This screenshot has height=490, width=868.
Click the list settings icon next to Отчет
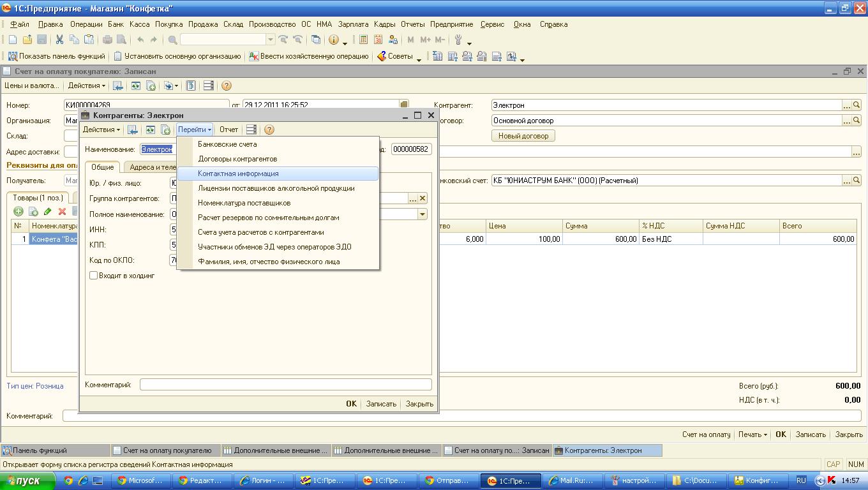251,130
